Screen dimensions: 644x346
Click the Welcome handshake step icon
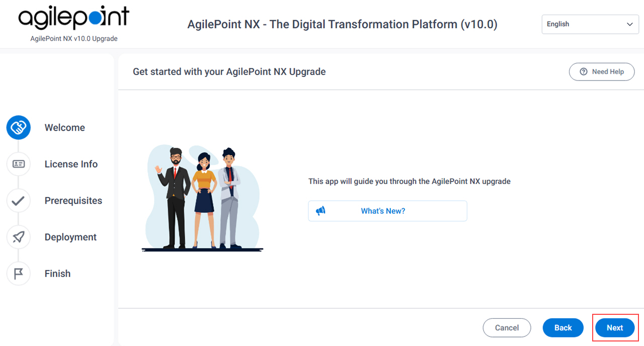(x=19, y=128)
